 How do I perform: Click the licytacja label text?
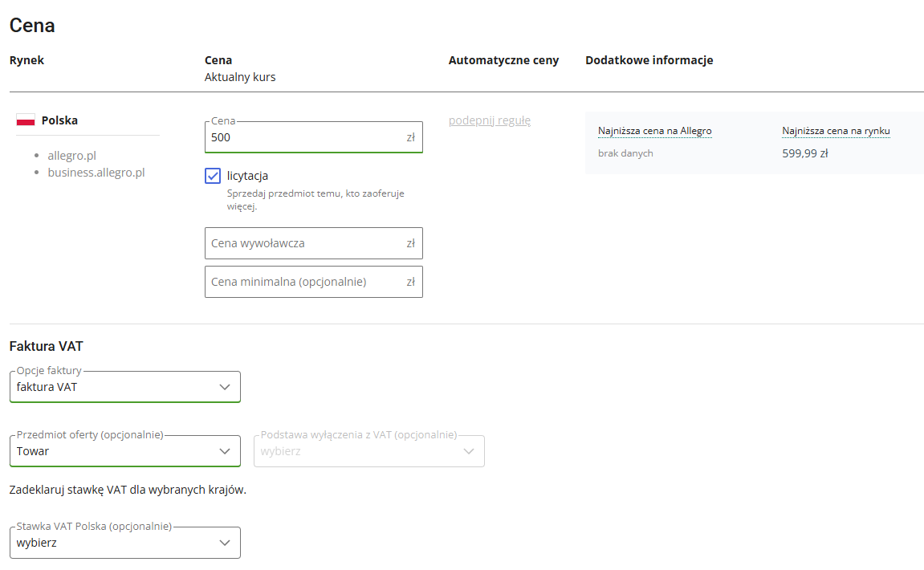click(x=247, y=176)
